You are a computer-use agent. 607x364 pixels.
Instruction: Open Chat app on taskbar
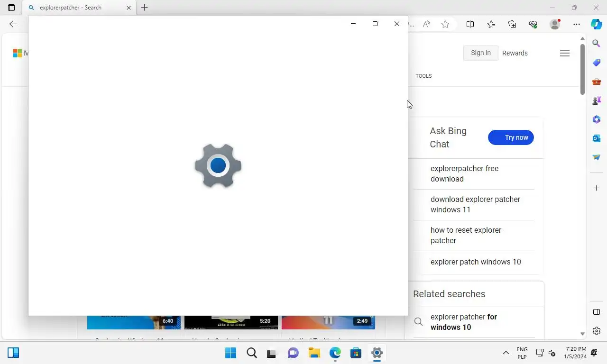[294, 353]
